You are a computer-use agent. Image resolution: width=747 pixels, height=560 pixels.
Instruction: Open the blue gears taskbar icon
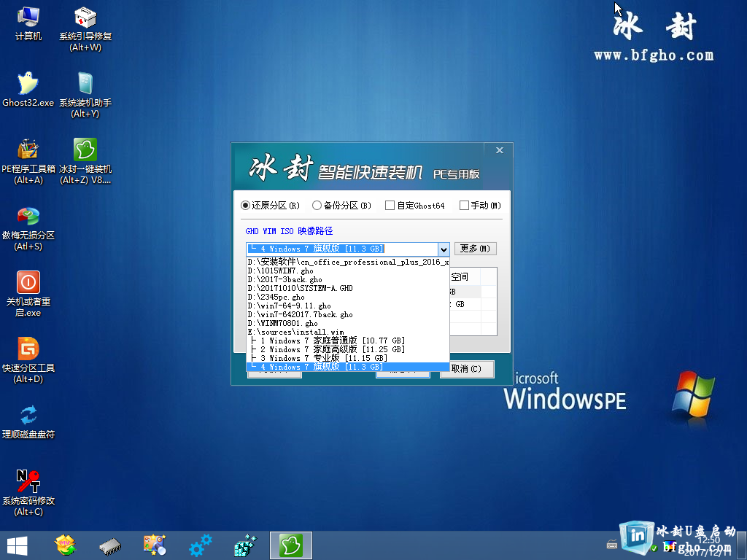(200, 545)
